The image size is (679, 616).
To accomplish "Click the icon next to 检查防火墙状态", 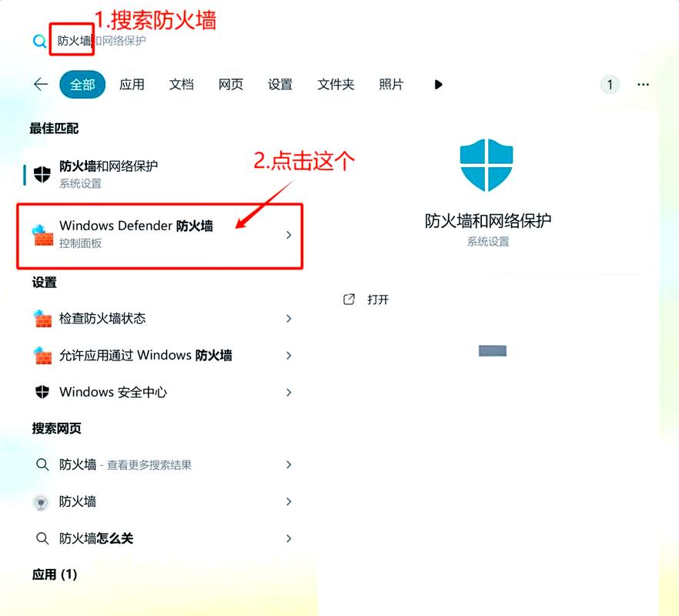I will point(42,319).
